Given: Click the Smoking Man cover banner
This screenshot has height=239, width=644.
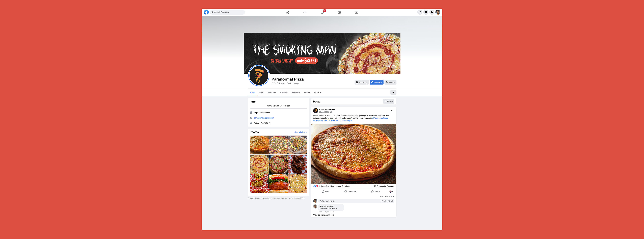Looking at the screenshot, I should coord(322,53).
